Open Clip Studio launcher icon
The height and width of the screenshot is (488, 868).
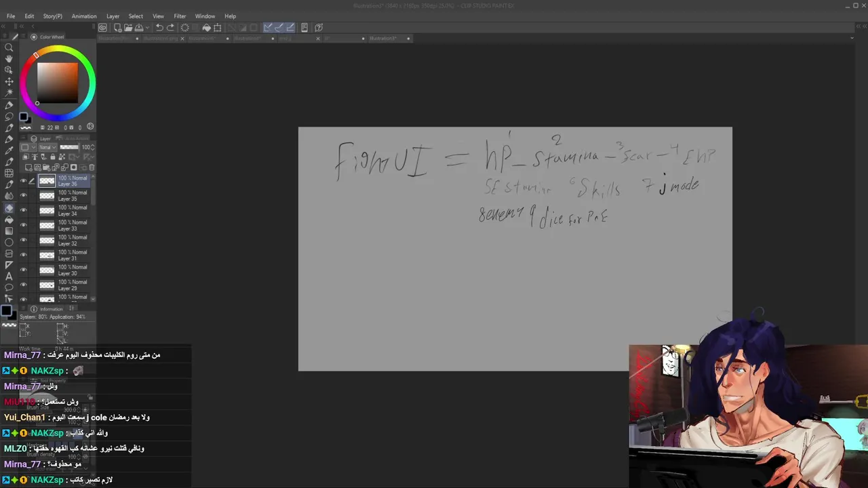coord(102,28)
